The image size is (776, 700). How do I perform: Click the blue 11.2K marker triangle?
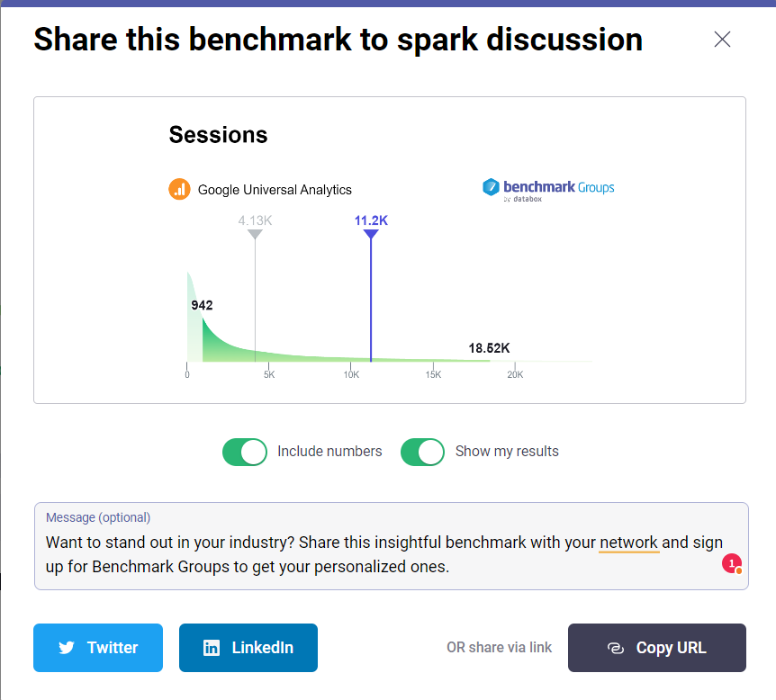click(371, 234)
